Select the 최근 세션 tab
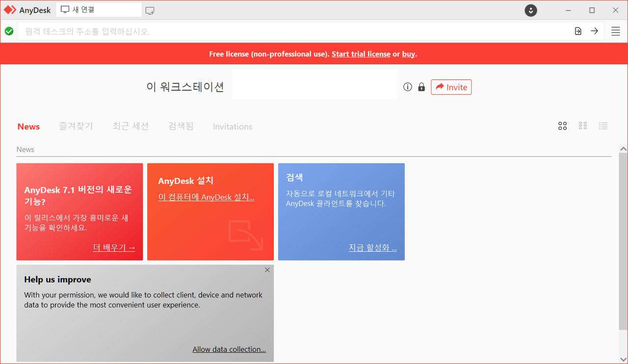Image resolution: width=628 pixels, height=364 pixels. pos(131,126)
